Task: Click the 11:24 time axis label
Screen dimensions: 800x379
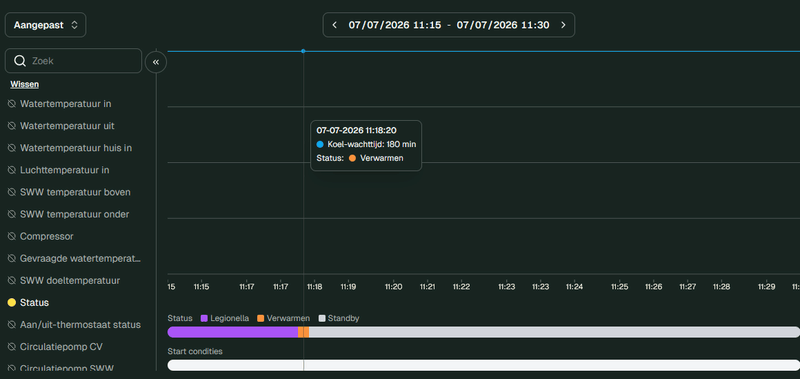Action: click(x=574, y=287)
